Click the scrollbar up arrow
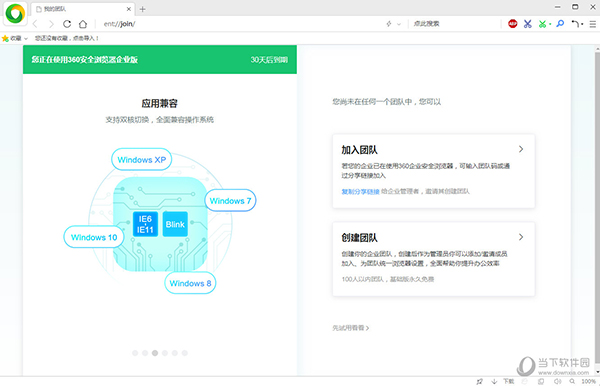This screenshot has height=386, width=600. coord(597,50)
